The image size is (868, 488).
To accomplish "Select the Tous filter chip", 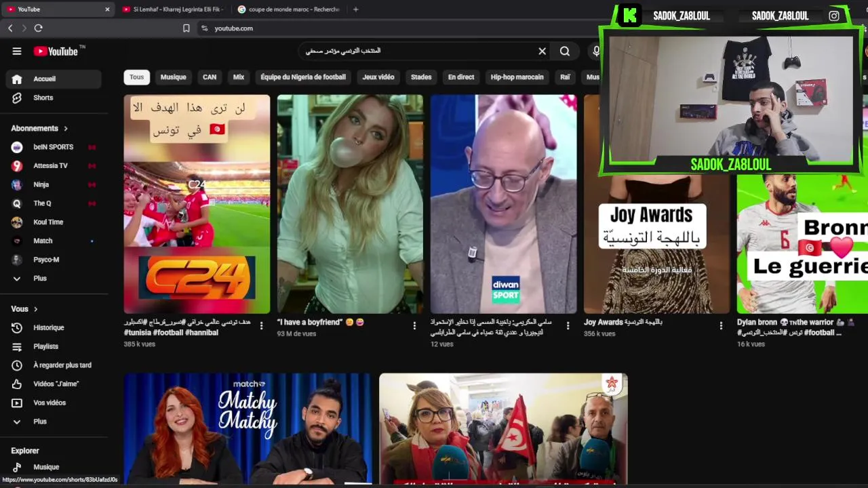I will [x=136, y=77].
